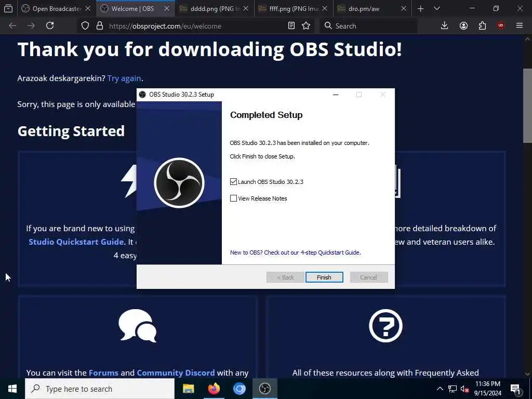This screenshot has height=399, width=532.
Task: Click the page vertical scrollbar thumb
Action: (527, 105)
